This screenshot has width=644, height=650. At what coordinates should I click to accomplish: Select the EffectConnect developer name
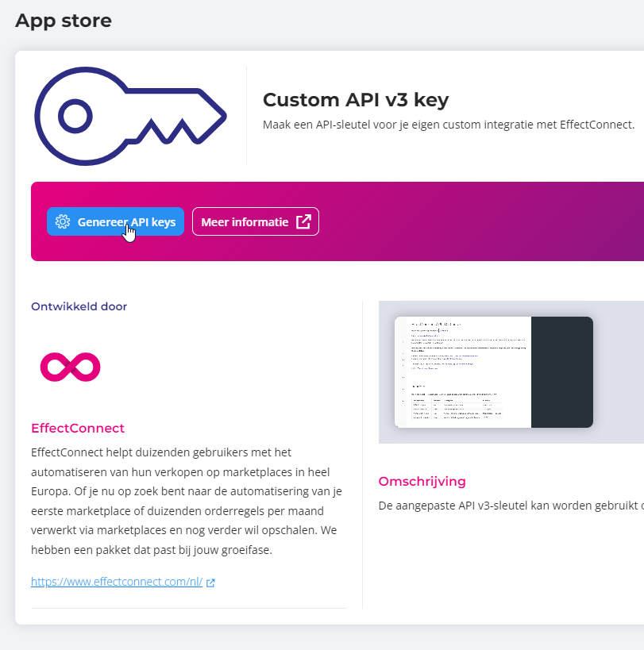click(78, 429)
